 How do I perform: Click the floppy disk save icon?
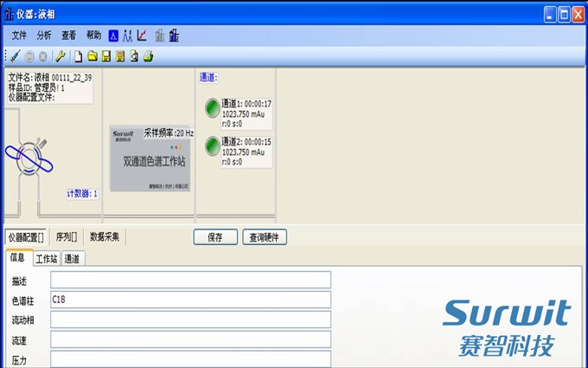click(x=105, y=56)
